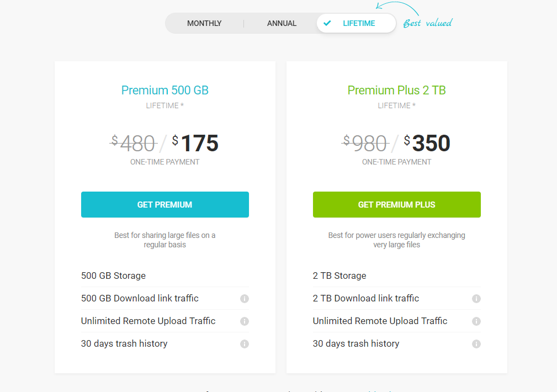Click the checkmark icon in the Lifetime toggle
The image size is (557, 392).
tap(327, 23)
